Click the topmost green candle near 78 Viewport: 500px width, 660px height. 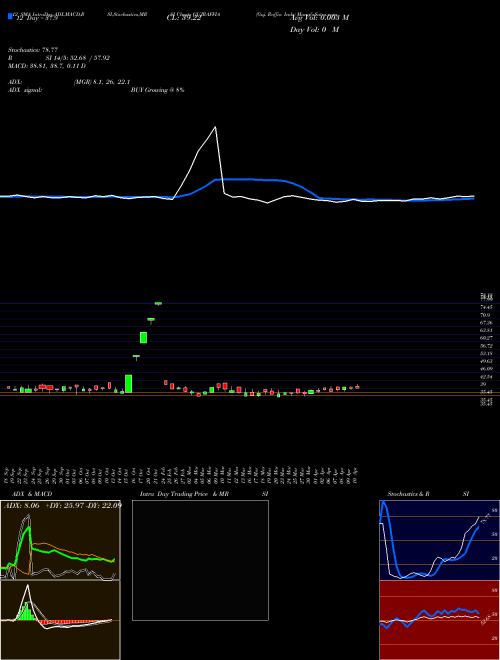click(x=158, y=303)
